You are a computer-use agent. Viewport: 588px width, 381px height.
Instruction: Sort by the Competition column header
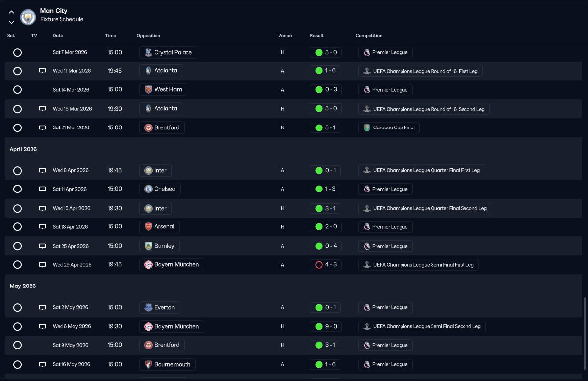point(369,36)
